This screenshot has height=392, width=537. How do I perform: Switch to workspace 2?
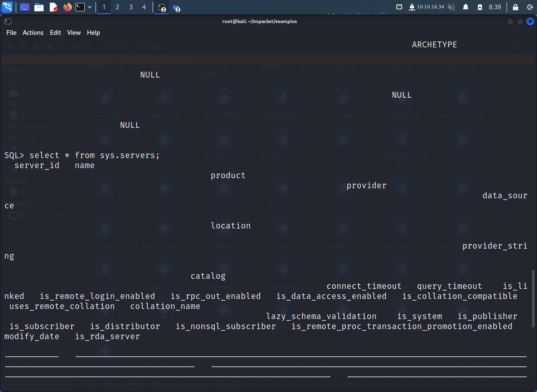point(117,7)
